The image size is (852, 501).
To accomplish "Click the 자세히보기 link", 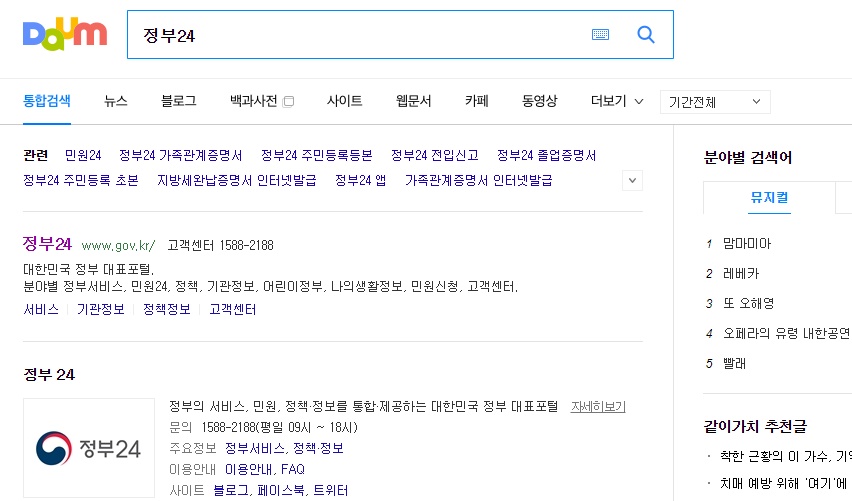I will [598, 407].
